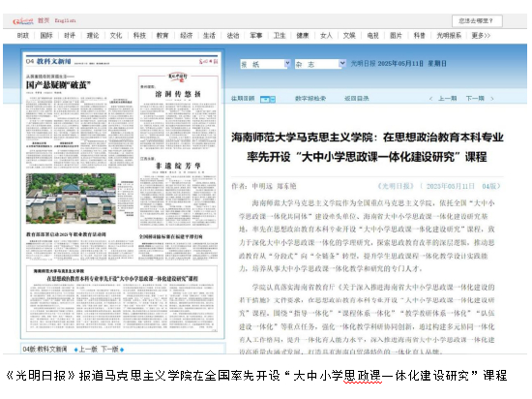532x399 pixels.
Task: Open the 杂志 dropdown selector
Action: coord(320,64)
